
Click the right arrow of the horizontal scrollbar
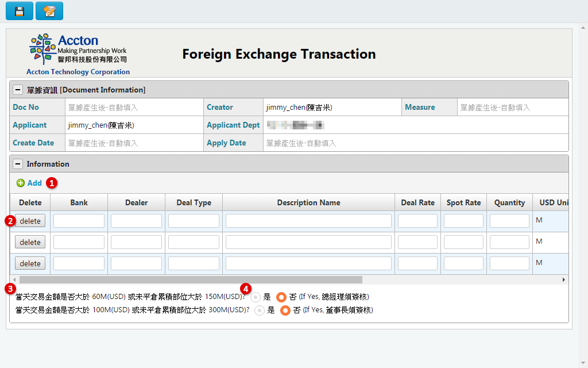564,279
